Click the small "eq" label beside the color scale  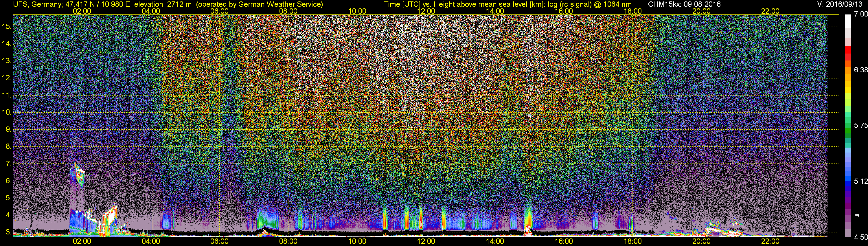tap(857, 215)
